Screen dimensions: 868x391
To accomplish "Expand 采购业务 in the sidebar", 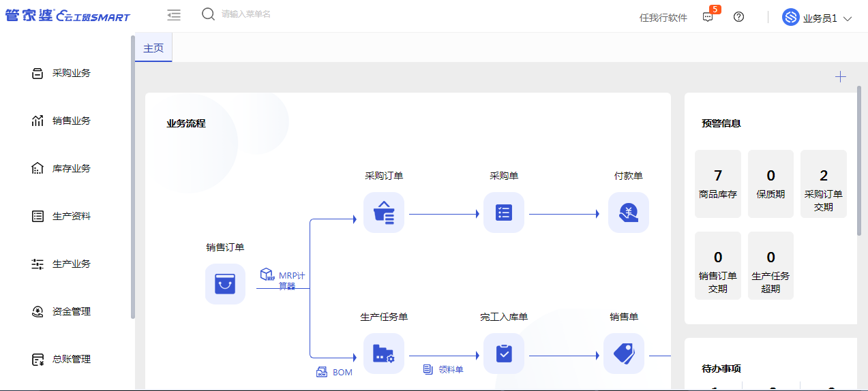I will pyautogui.click(x=71, y=73).
